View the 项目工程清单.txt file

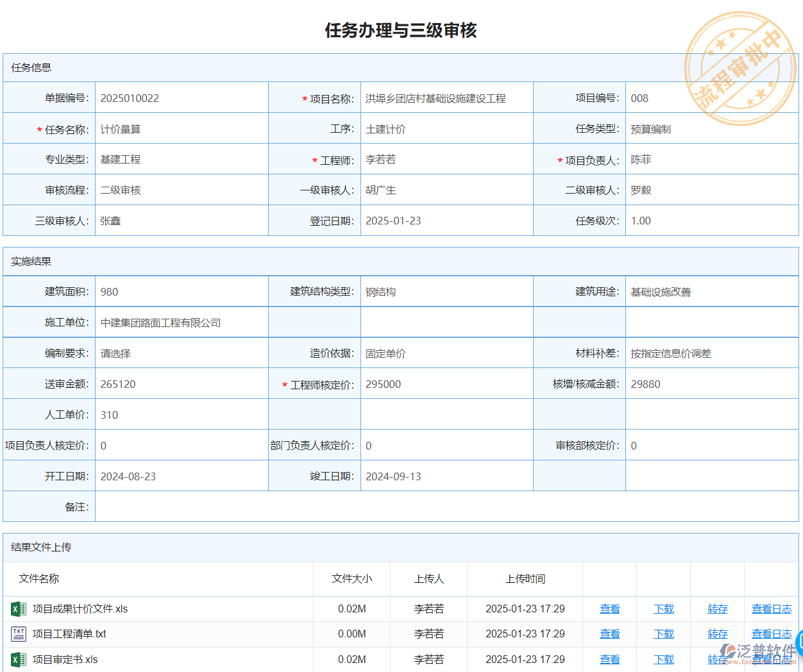[609, 634]
